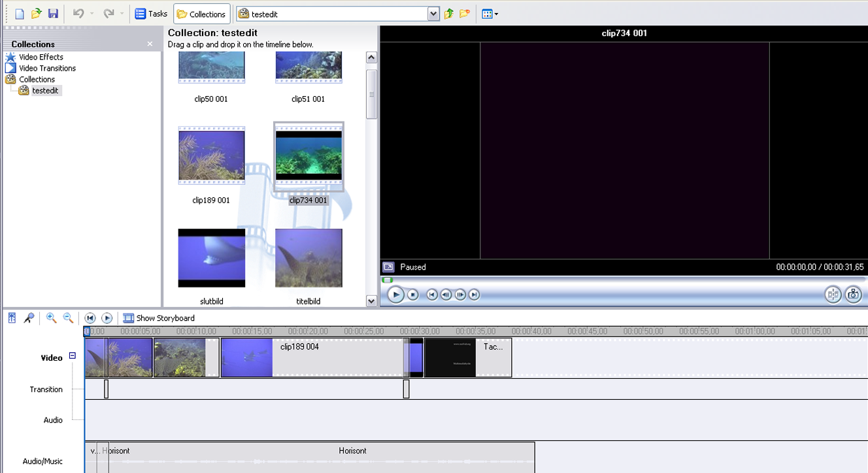Open the undo history dropdown arrow
The width and height of the screenshot is (868, 473).
(92, 14)
